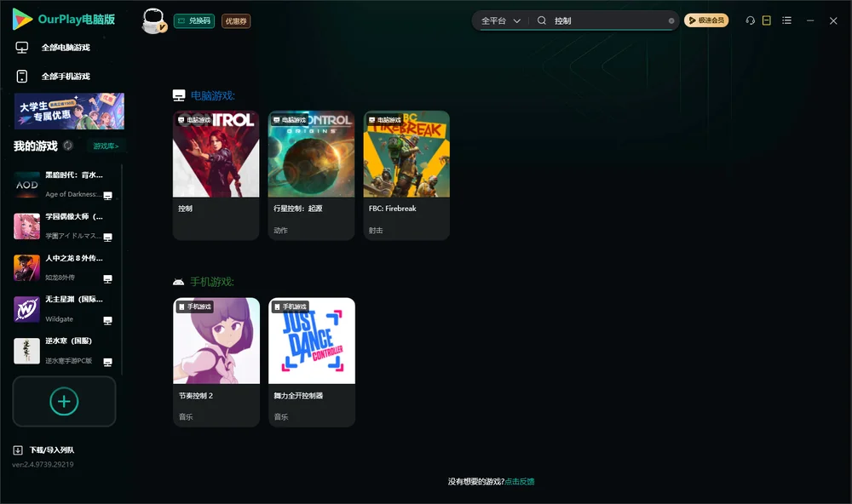
Task: Click PC icon on Wildgate row
Action: pyautogui.click(x=107, y=320)
